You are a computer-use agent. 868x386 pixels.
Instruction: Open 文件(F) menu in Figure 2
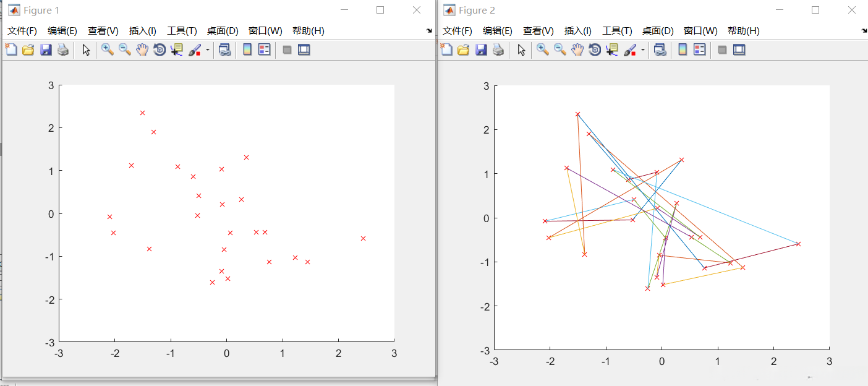pyautogui.click(x=457, y=31)
